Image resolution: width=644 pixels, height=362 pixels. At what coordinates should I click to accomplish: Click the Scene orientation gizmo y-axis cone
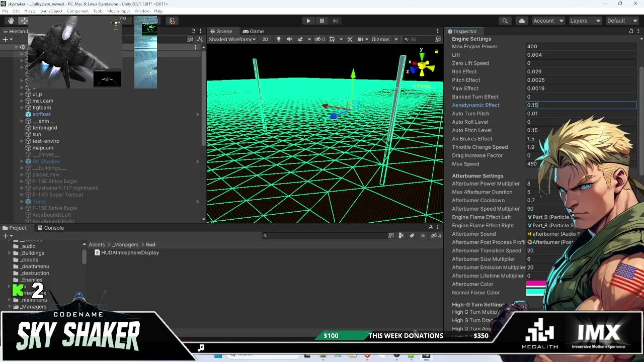pos(422,56)
